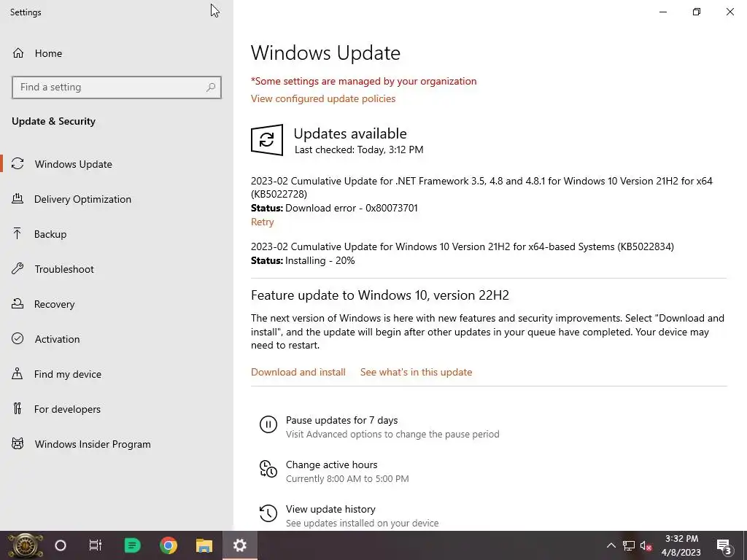747x560 pixels.
Task: Click the Windows Insider Program cat icon
Action: coord(18,444)
